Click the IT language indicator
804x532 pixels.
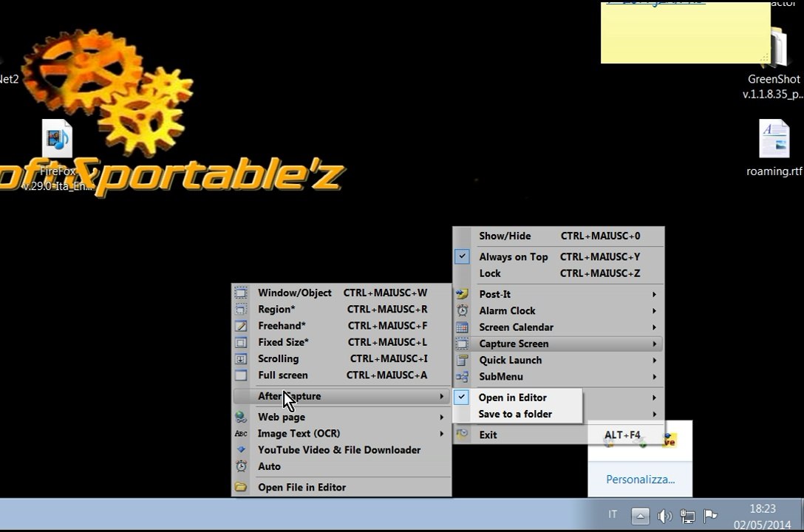pyautogui.click(x=612, y=514)
